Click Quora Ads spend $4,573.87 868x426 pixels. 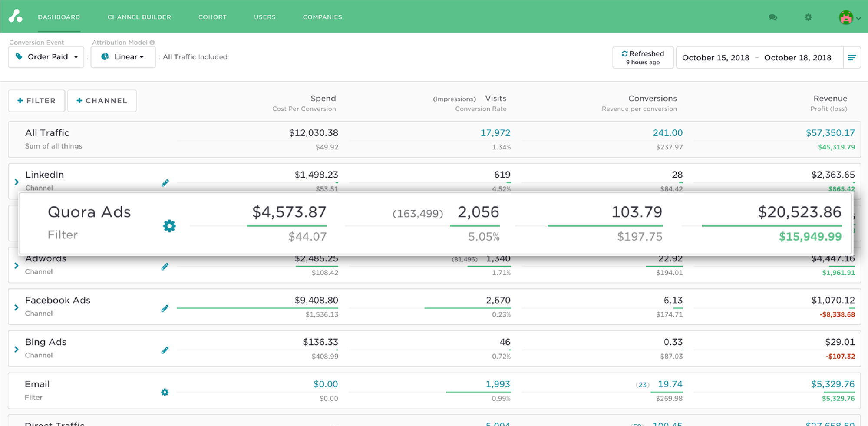point(289,212)
